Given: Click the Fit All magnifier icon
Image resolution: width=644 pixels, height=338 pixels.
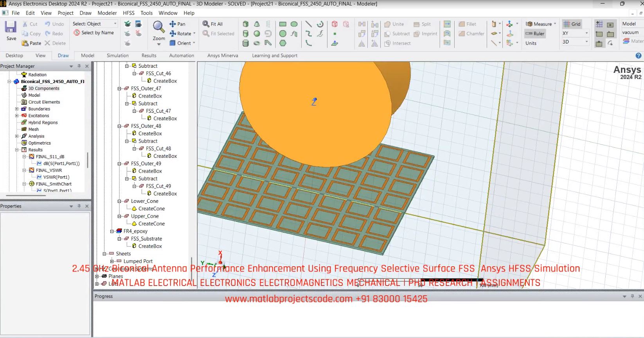Looking at the screenshot, I should click(x=206, y=24).
